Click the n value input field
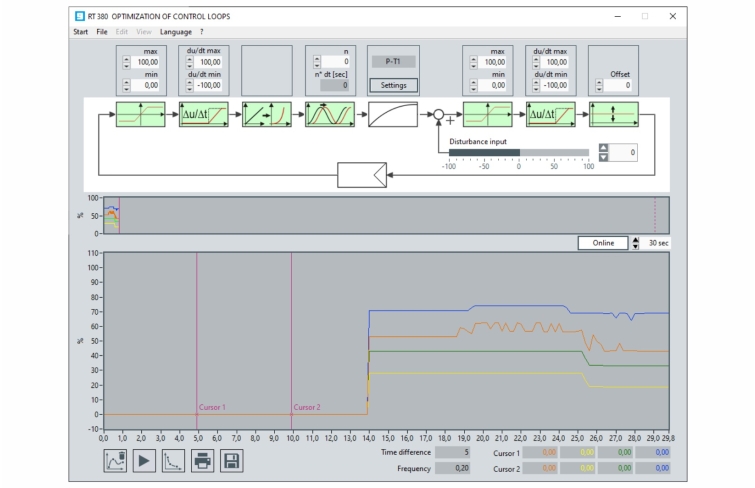 coord(335,62)
